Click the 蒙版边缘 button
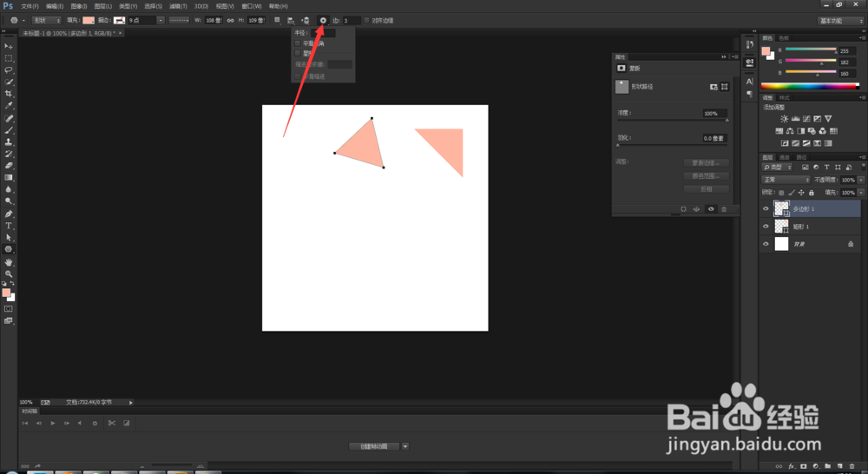The width and height of the screenshot is (868, 474). tap(706, 163)
